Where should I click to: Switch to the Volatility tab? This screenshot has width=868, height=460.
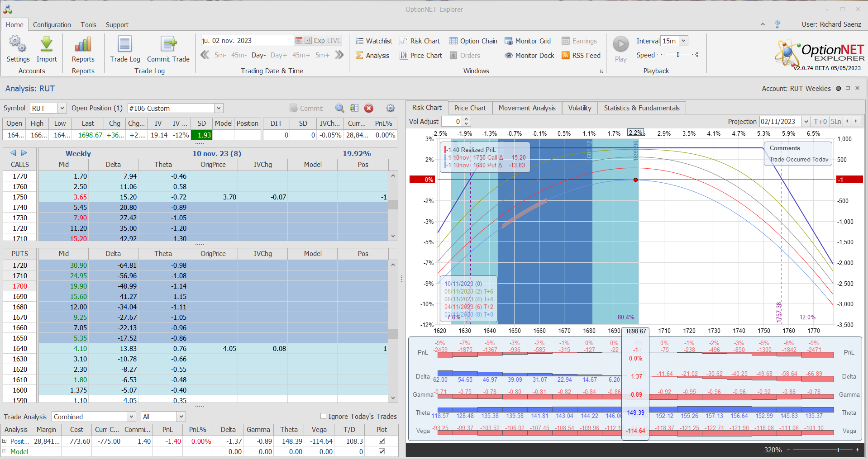pos(579,108)
